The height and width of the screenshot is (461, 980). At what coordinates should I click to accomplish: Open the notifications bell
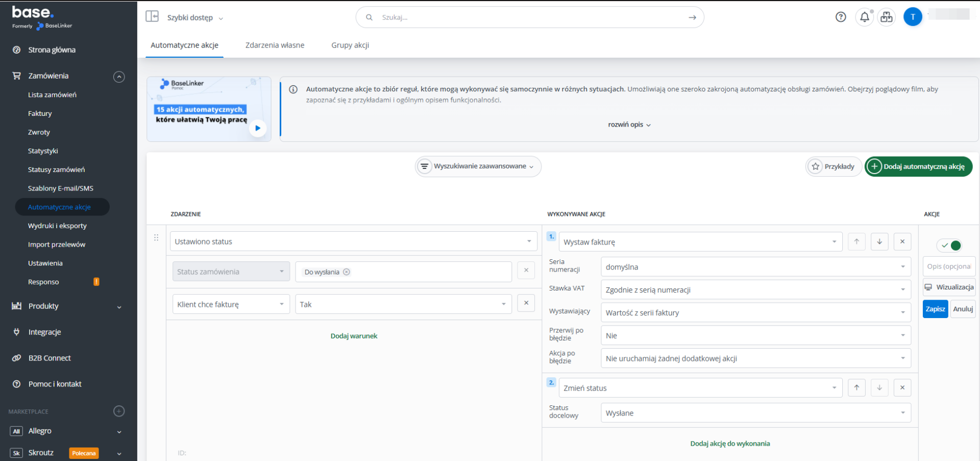coord(864,17)
